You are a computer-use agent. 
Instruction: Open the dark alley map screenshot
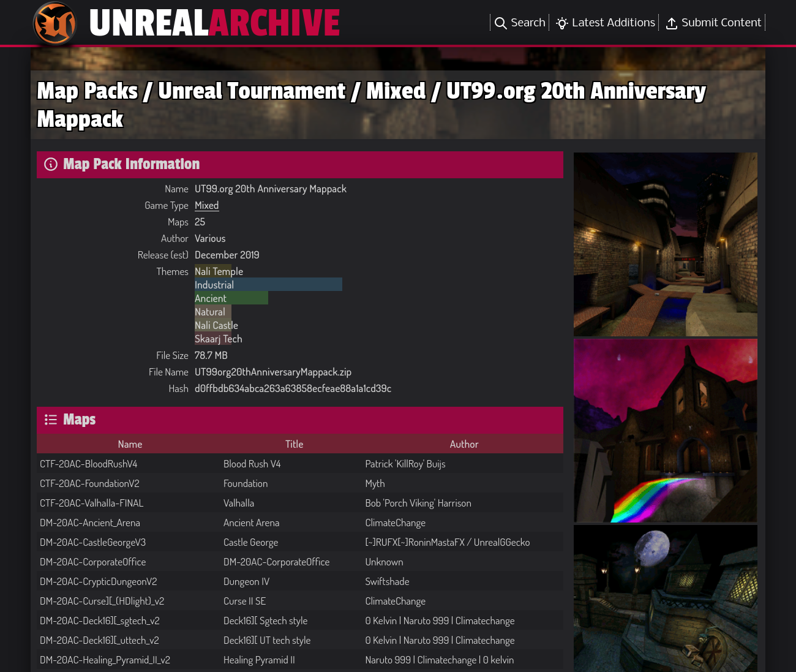pyautogui.click(x=665, y=244)
